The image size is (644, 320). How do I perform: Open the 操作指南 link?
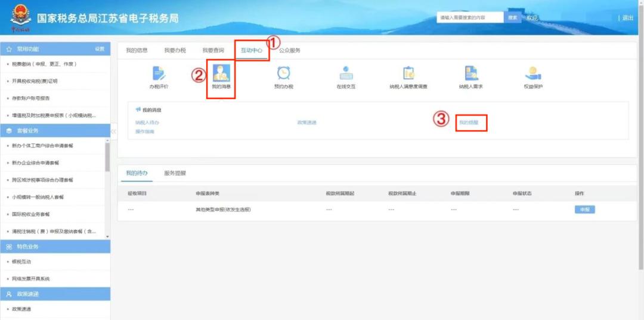coord(145,131)
